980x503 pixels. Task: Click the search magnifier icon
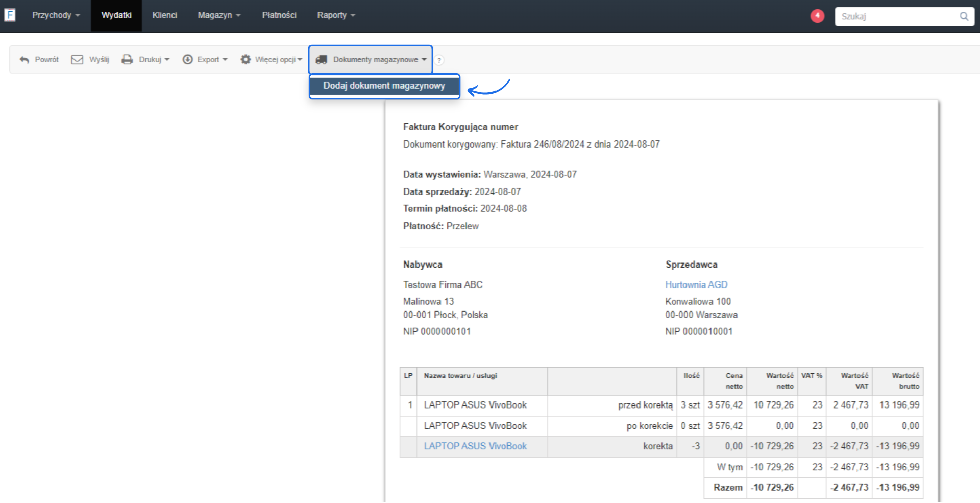pos(964,16)
